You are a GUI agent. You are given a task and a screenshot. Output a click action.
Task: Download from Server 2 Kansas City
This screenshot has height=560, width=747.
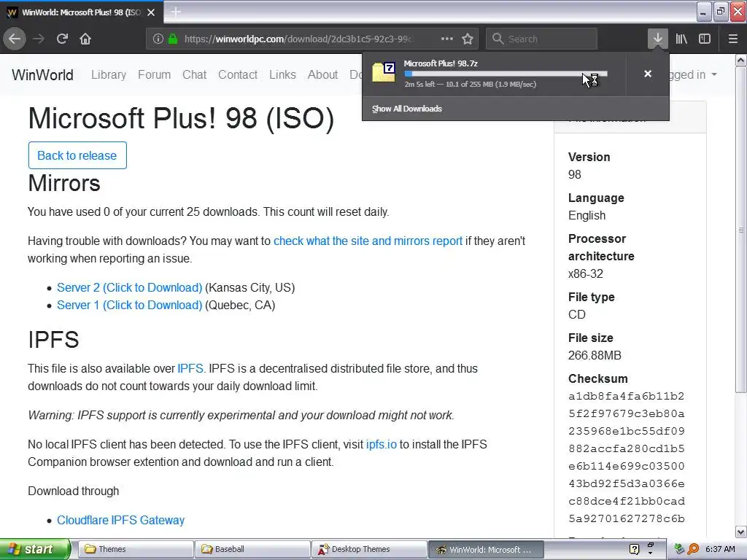[x=130, y=287]
